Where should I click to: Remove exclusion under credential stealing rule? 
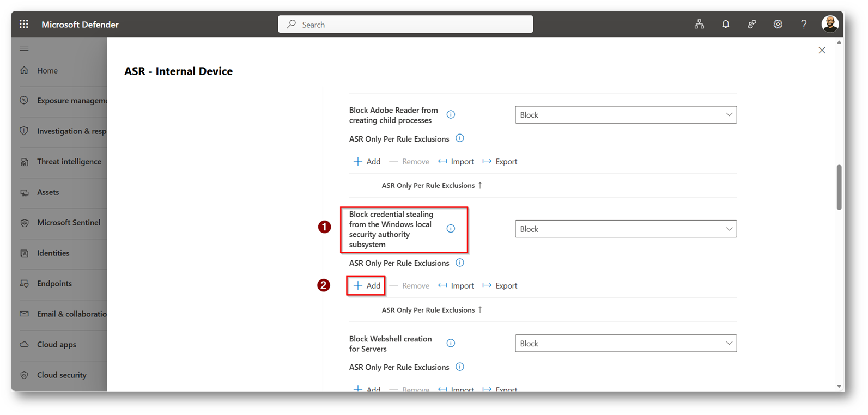(409, 286)
